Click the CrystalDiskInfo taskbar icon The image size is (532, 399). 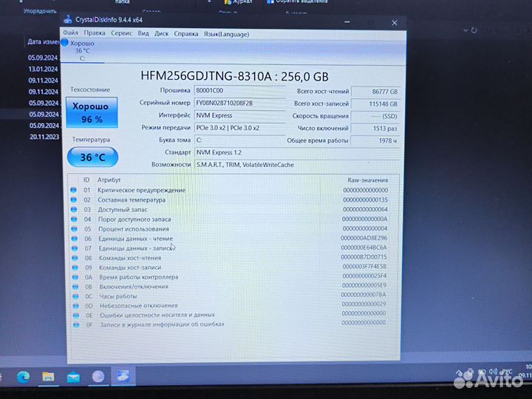(123, 377)
